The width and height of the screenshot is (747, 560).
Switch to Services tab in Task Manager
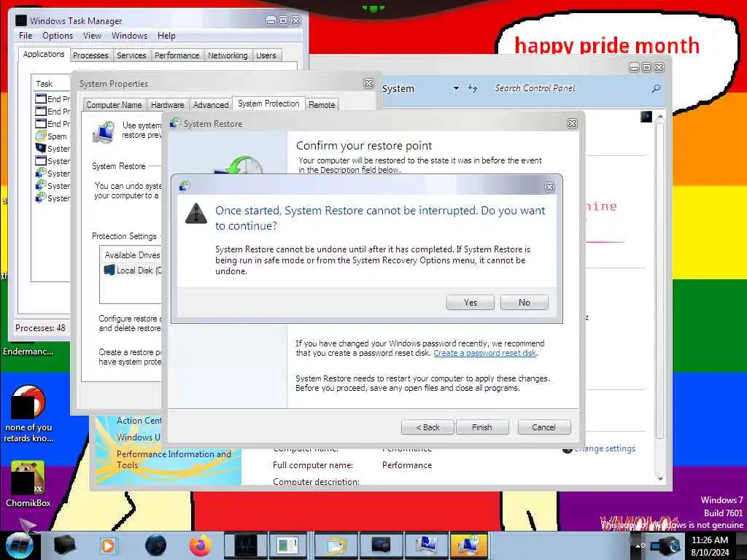tap(131, 55)
